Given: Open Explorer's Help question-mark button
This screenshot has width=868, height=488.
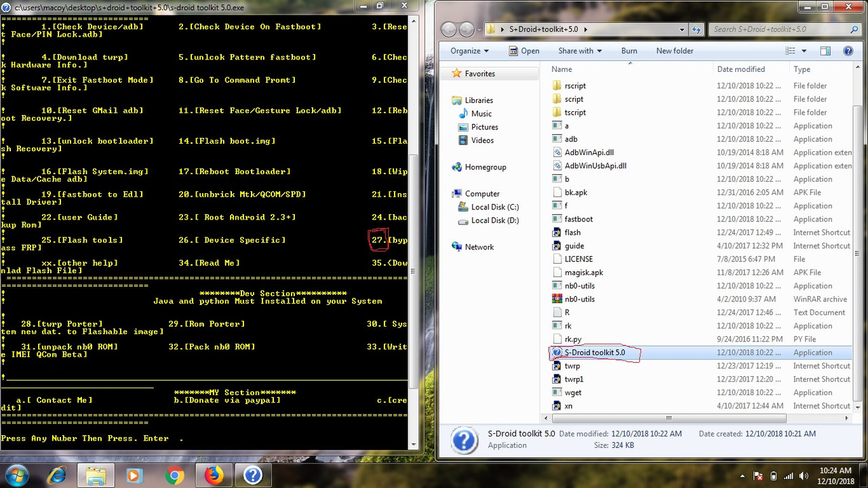Looking at the screenshot, I should [x=848, y=51].
